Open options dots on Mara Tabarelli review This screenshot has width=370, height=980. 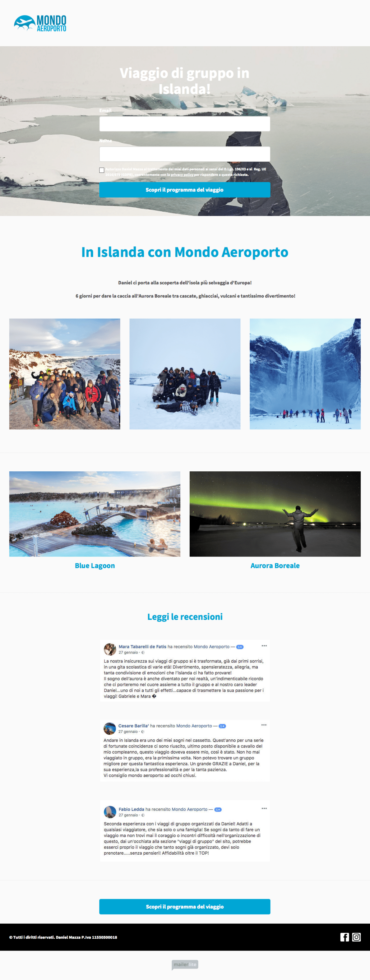(x=264, y=646)
